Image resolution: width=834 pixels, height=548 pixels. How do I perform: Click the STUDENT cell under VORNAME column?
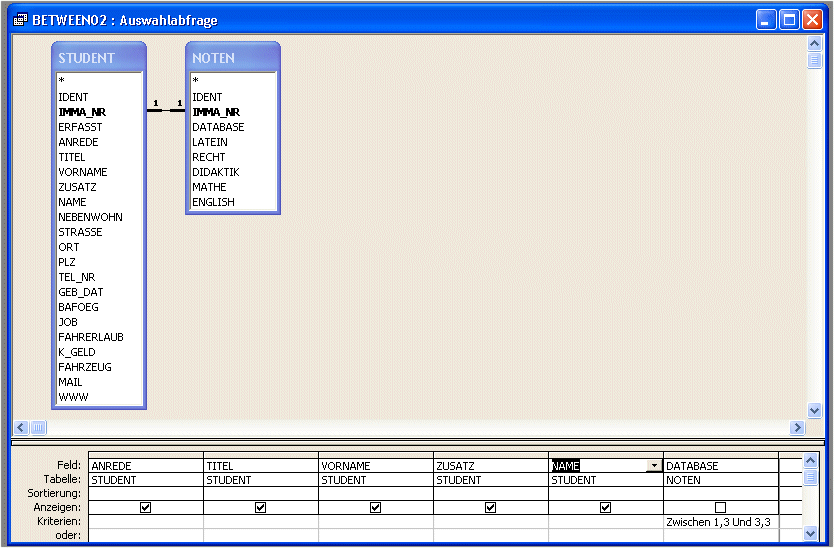pos(376,480)
